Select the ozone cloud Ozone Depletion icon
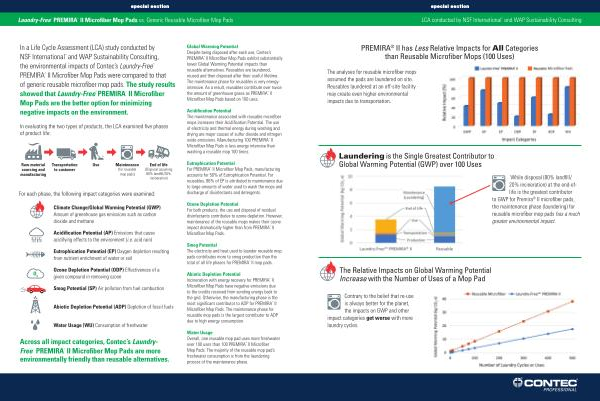The height and width of the screenshot is (401, 600). [x=36, y=273]
